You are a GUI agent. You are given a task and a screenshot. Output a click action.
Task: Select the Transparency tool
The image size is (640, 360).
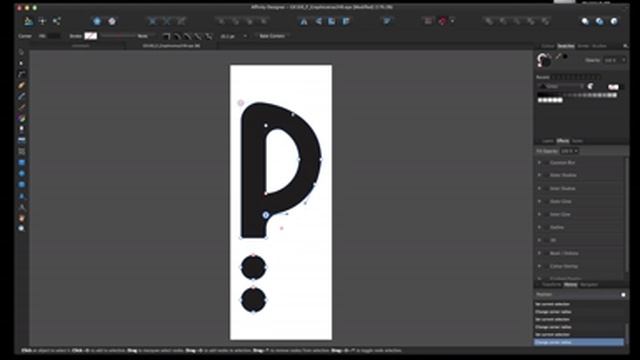point(22,129)
